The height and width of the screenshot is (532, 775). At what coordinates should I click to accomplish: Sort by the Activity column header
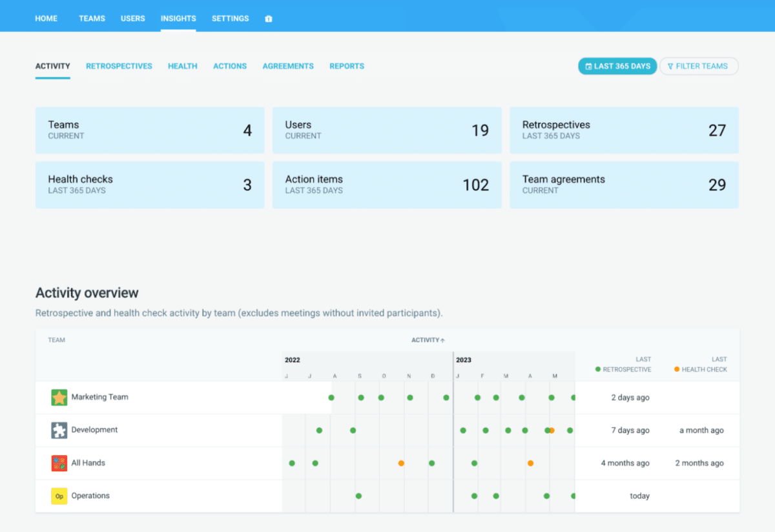pos(428,340)
